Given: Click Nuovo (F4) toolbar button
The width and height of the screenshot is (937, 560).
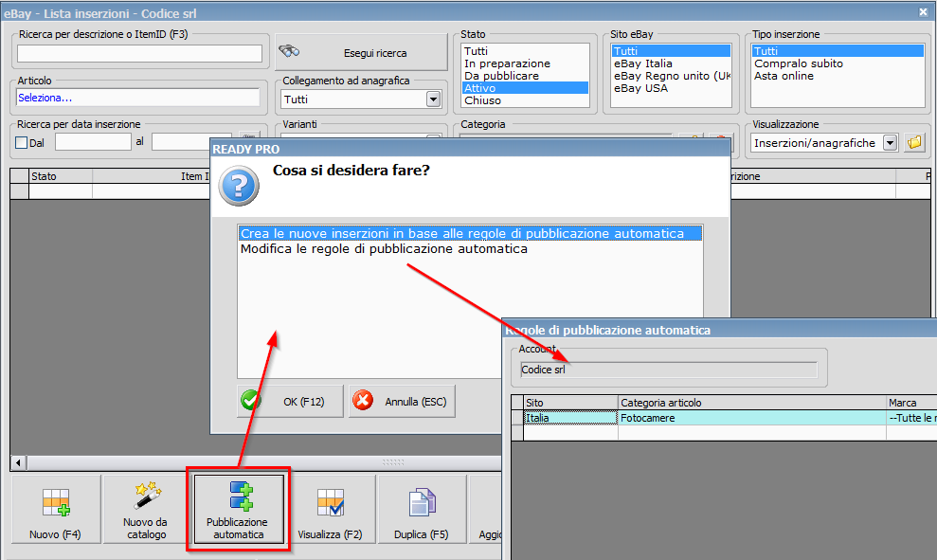Looking at the screenshot, I should (56, 509).
